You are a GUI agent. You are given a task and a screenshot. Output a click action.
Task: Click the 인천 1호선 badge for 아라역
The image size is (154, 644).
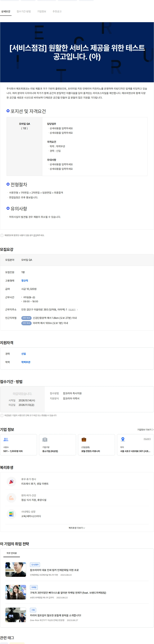point(26,323)
